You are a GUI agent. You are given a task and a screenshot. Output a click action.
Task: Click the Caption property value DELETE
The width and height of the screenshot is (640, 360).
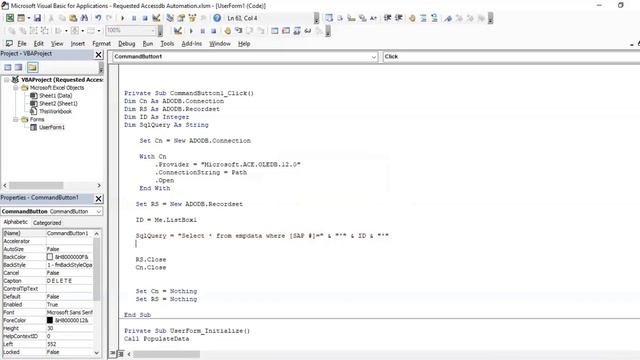pyautogui.click(x=69, y=281)
